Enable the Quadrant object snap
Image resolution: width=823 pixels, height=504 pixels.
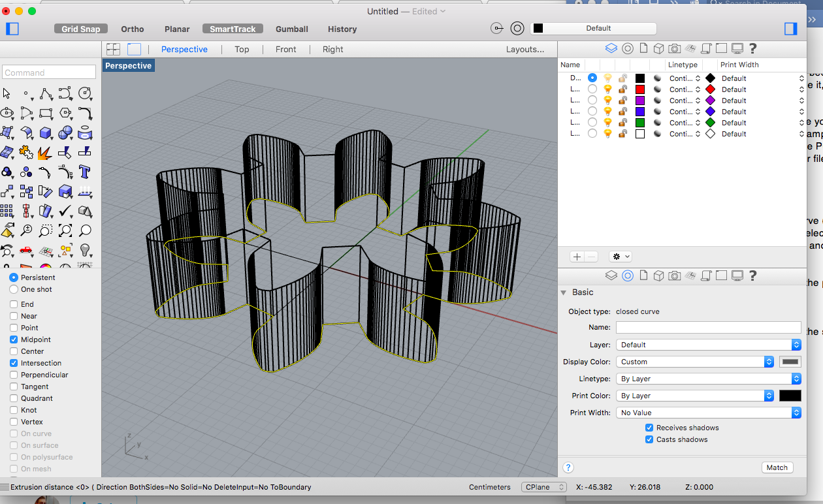click(14, 398)
